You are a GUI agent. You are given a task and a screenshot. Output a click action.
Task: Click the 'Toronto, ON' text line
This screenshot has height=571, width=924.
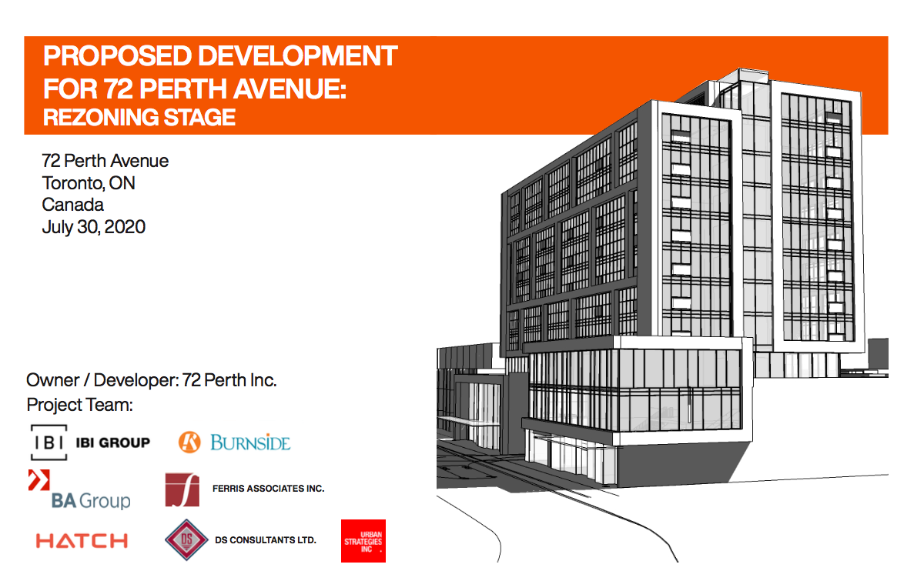click(x=89, y=183)
